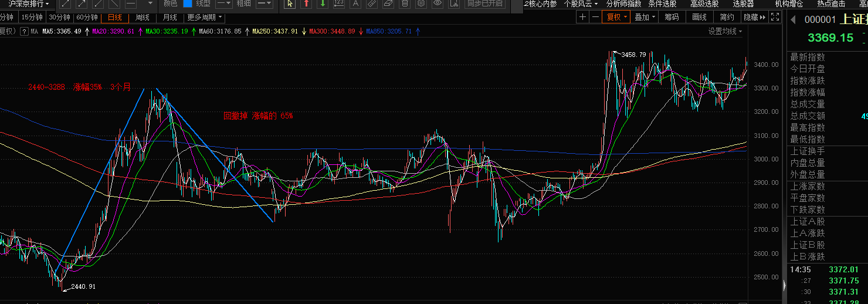Select the 日线 daily chart tab
Viewport: 868px width, 304px height.
pyautogui.click(x=115, y=17)
